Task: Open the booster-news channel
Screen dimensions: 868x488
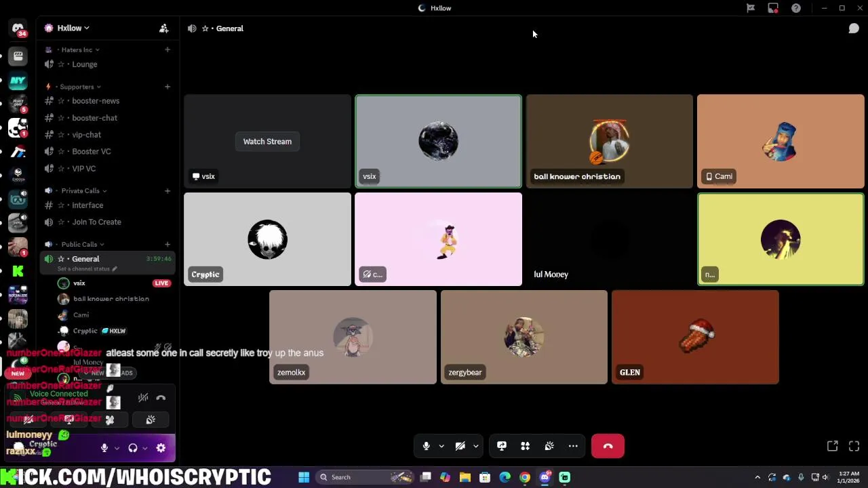Action: [107, 101]
